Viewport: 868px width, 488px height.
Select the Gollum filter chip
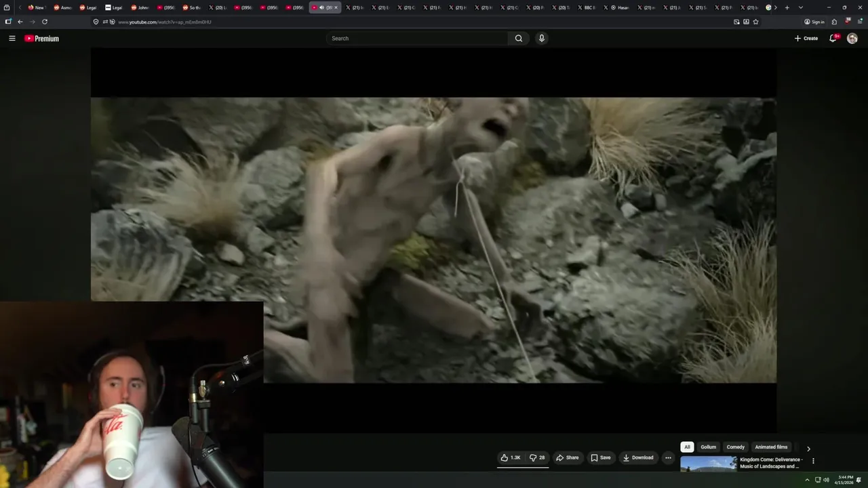[709, 447]
